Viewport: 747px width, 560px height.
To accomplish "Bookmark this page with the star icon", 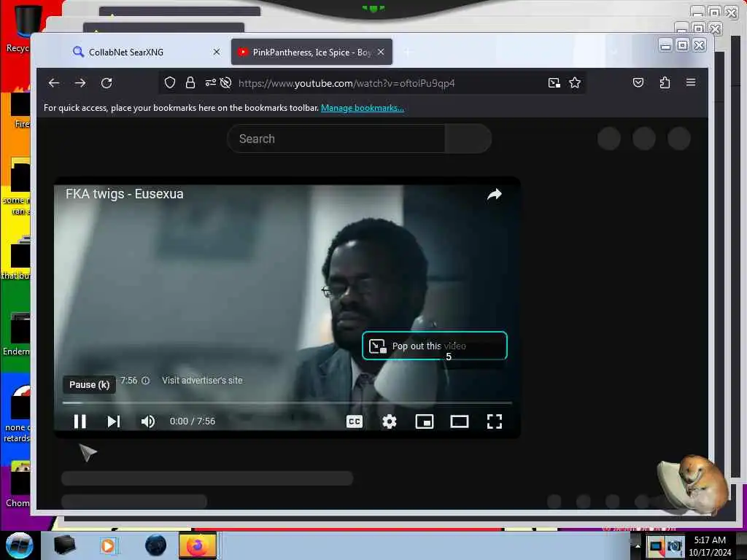I will coord(575,83).
